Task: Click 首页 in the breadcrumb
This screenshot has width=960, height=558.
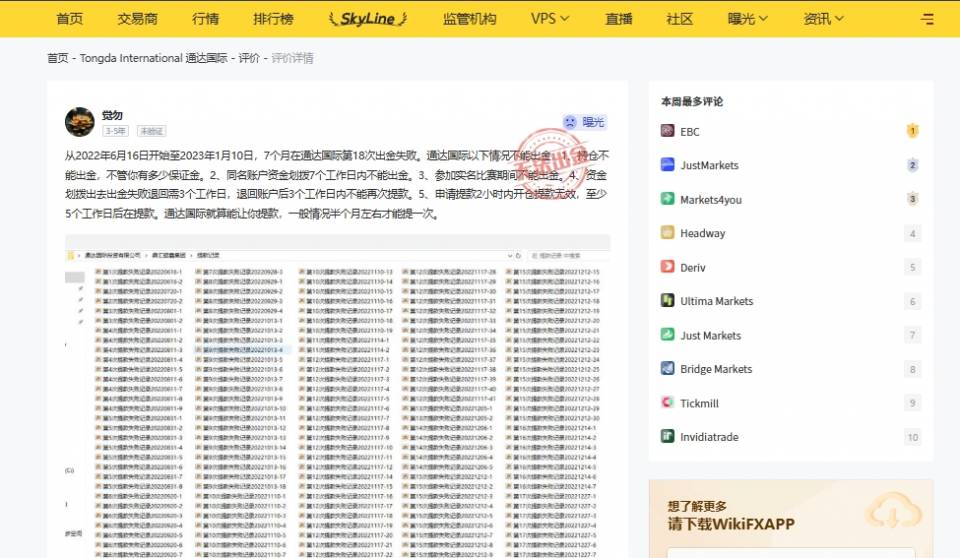Action: click(x=58, y=58)
